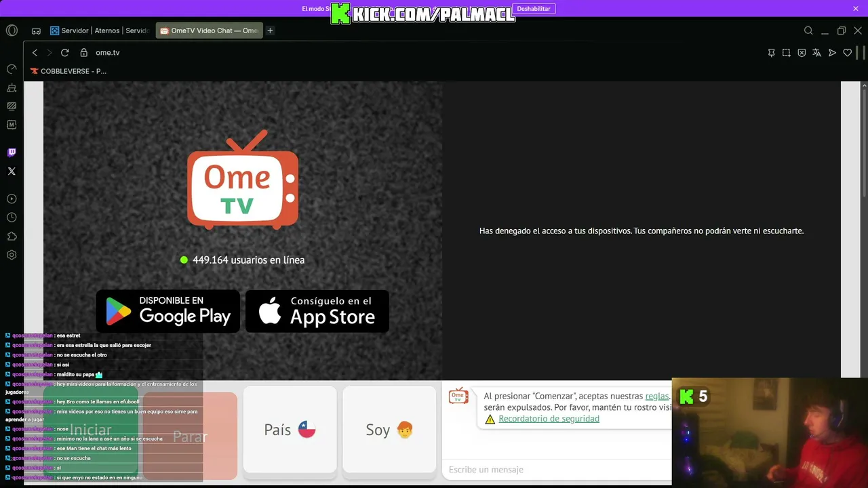Click the send arrow icon in address bar

tap(832, 53)
